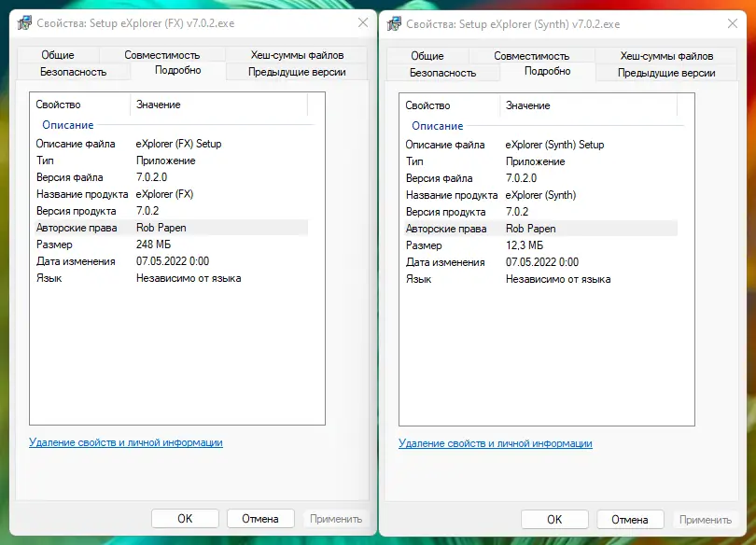Select size value 248 МБ
756x545 pixels.
click(x=153, y=245)
